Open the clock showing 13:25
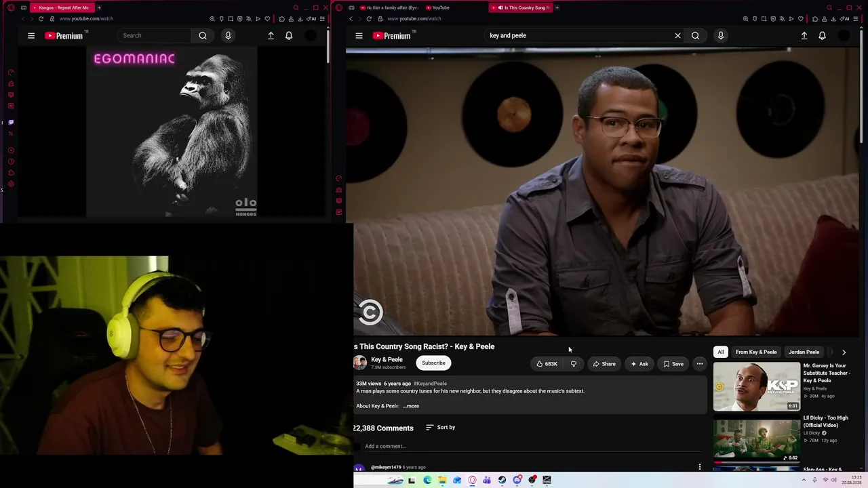Screen dimensions: 868x488 click(852, 481)
